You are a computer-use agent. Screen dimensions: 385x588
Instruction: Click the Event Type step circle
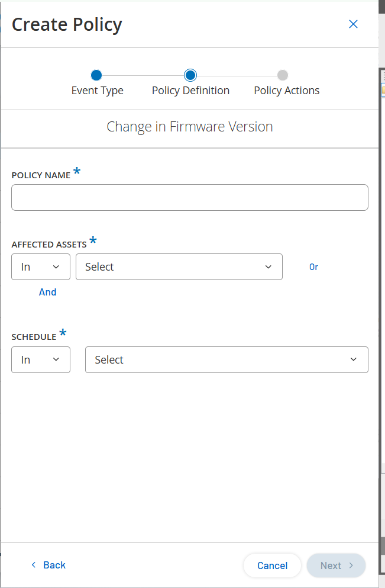point(96,75)
